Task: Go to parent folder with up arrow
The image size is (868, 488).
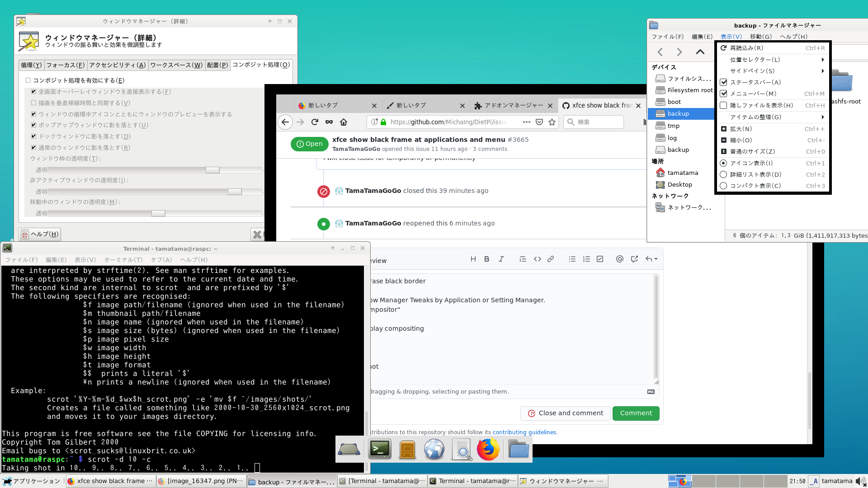Action: [x=700, y=52]
